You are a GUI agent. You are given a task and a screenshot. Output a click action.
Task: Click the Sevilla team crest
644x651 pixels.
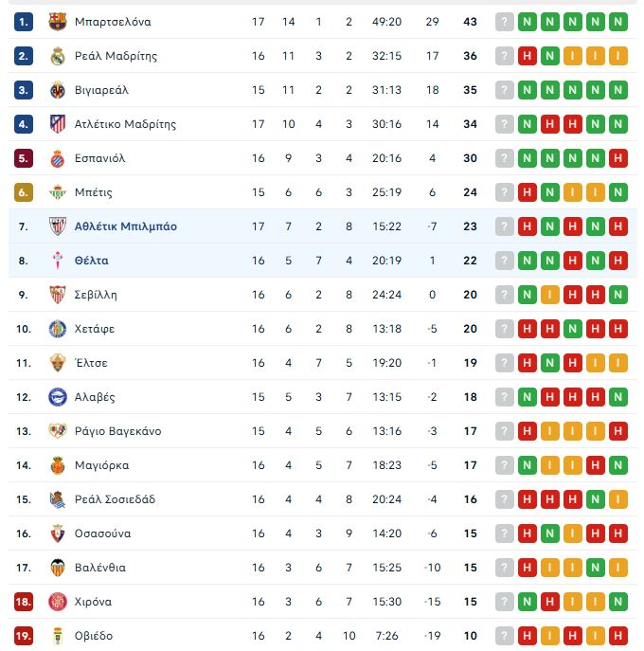[58, 295]
